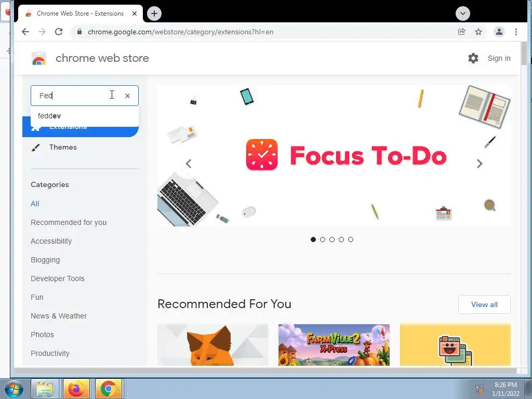
Task: Select the first carousel dot
Action: (313, 240)
